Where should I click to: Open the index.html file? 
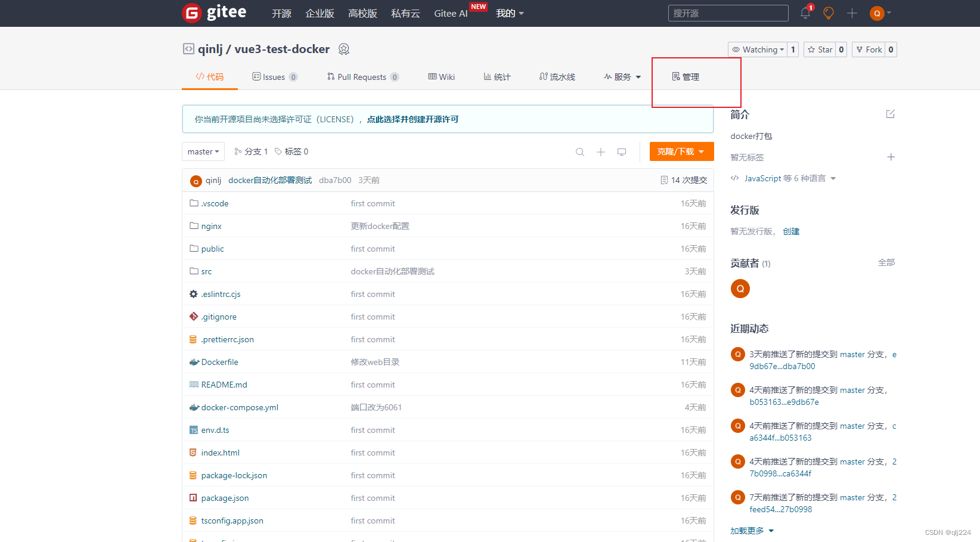(220, 453)
